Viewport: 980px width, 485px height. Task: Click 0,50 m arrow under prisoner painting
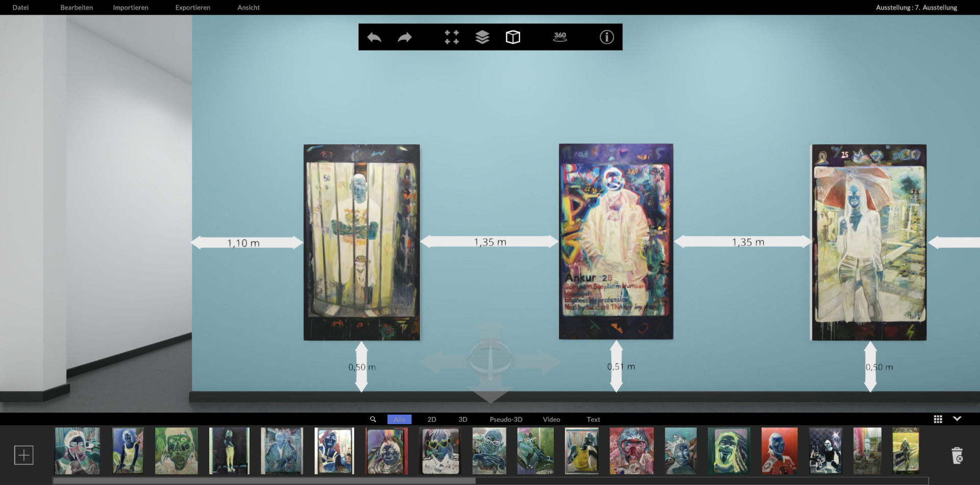pyautogui.click(x=361, y=367)
